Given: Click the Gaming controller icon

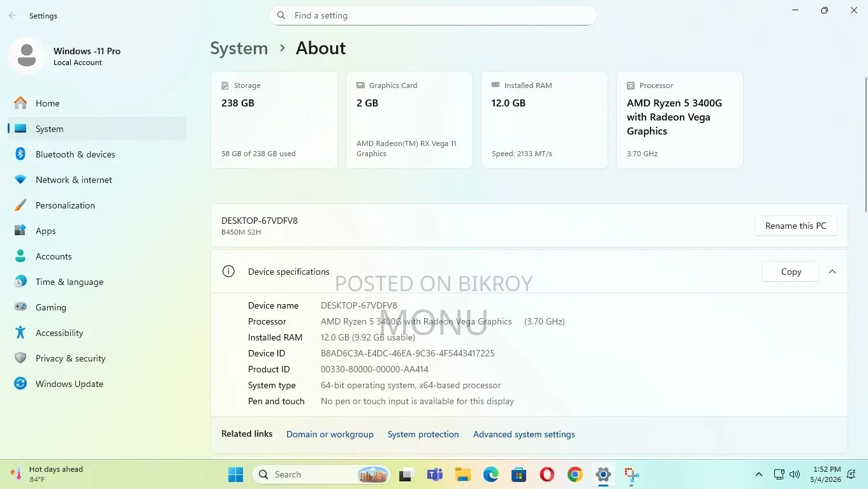Looking at the screenshot, I should click(20, 307).
